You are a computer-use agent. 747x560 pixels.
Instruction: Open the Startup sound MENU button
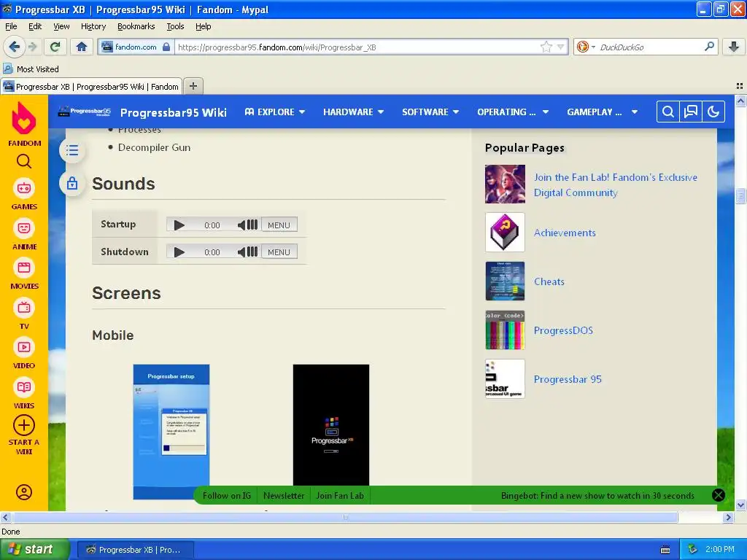click(279, 225)
